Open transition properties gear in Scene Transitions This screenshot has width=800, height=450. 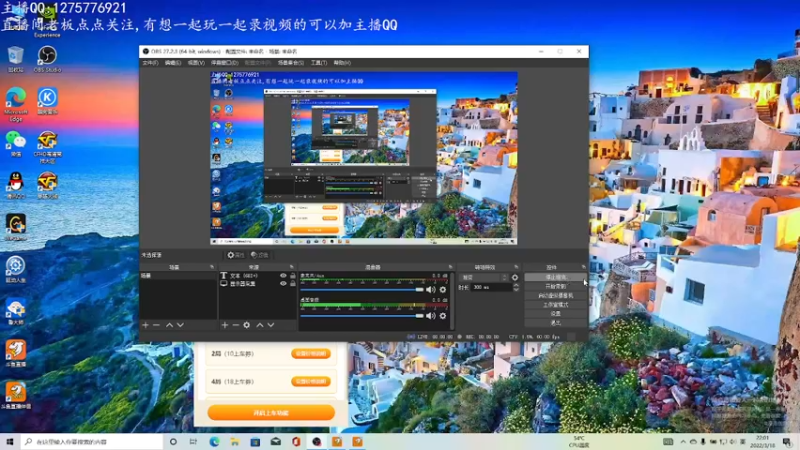point(515,278)
